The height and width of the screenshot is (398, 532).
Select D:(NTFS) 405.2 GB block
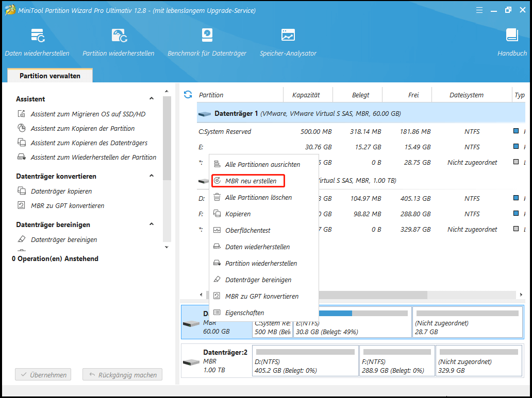pyautogui.click(x=305, y=361)
